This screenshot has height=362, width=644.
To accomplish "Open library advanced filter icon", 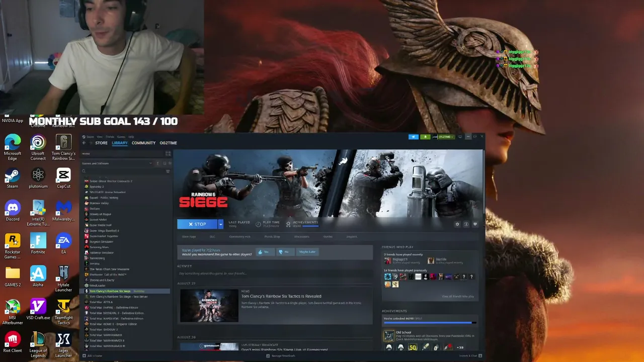I will 168,171.
